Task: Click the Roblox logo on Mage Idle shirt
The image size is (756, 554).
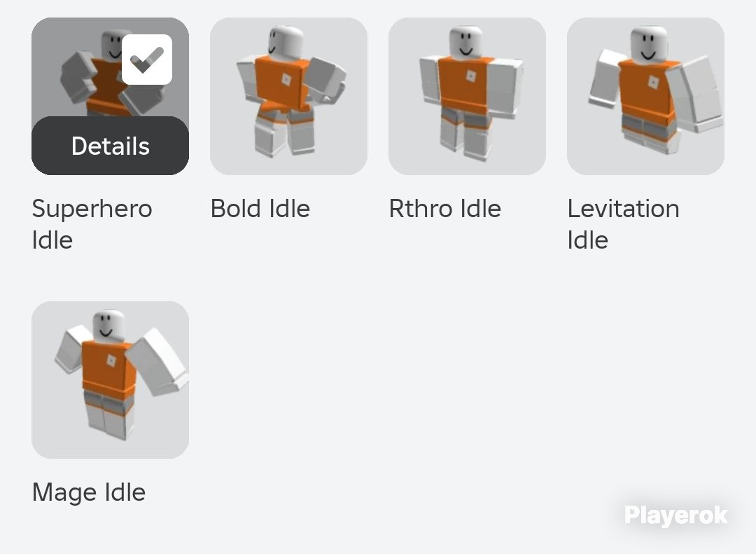Action: tap(111, 360)
